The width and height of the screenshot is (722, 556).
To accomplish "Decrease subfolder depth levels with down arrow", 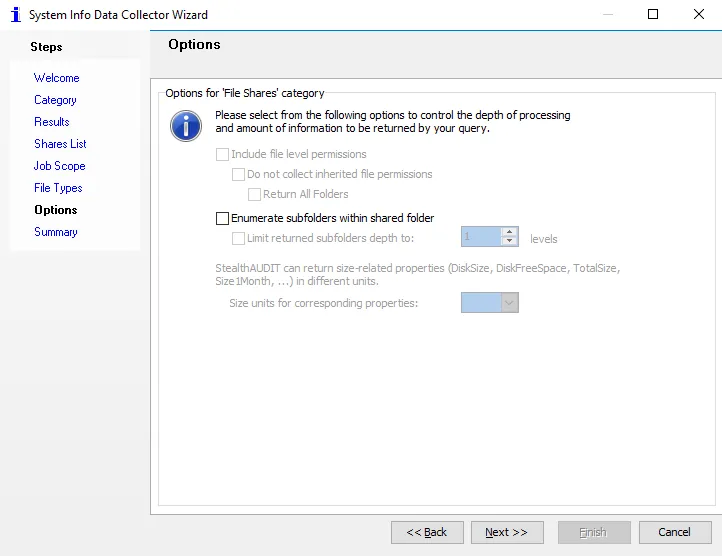I will point(509,241).
